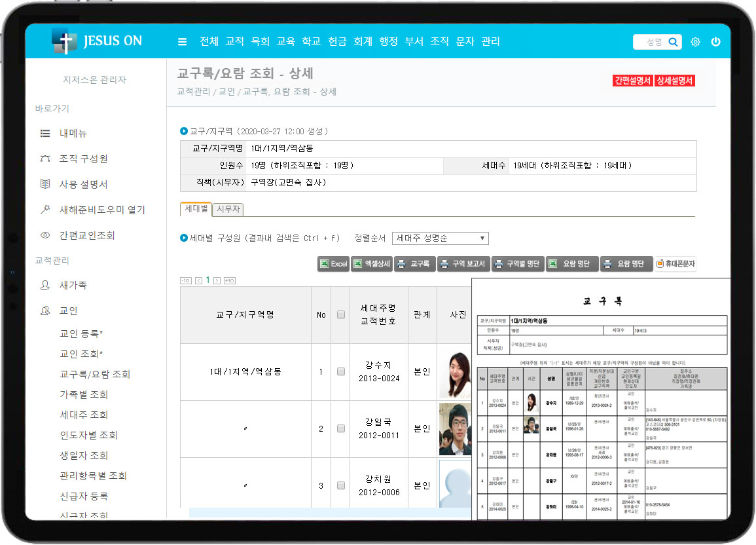Screen dimensions: 756x545
Task: Click the JESUS ON cross logo
Action: 64,41
